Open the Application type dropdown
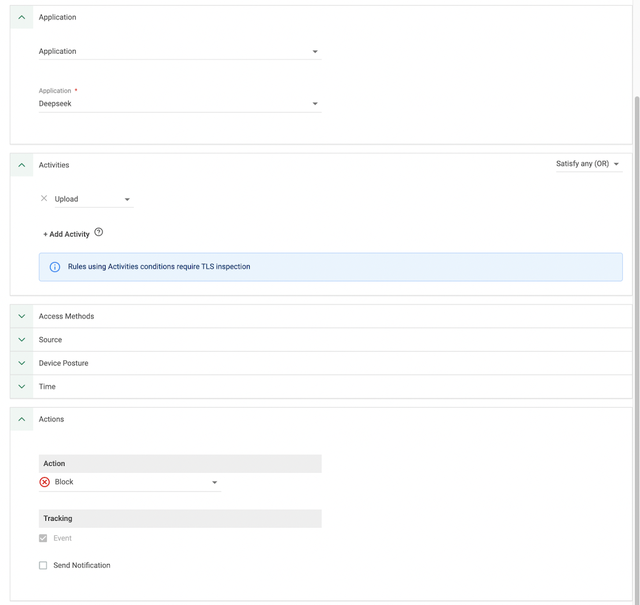640x605 pixels. 180,51
